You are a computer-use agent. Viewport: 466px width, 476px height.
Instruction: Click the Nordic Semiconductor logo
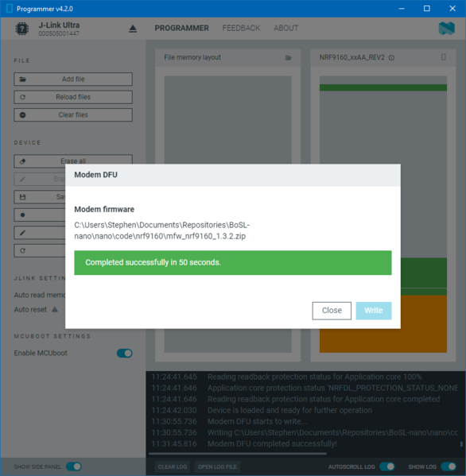pos(447,29)
